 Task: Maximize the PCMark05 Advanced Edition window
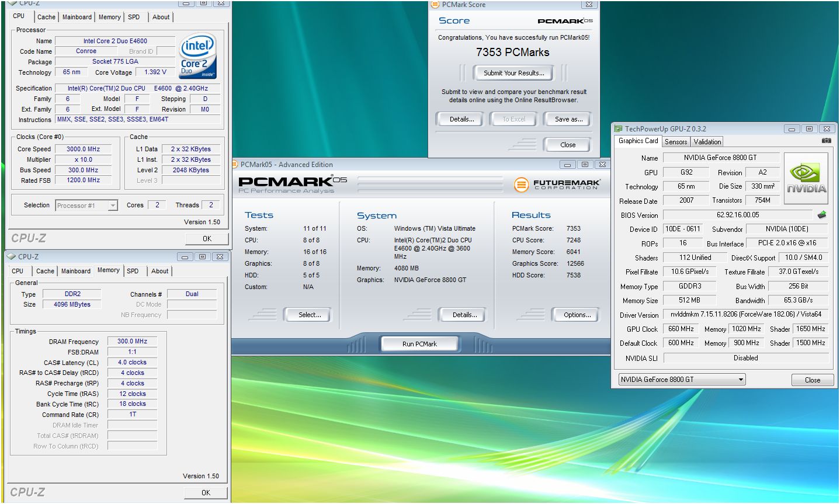pyautogui.click(x=585, y=165)
